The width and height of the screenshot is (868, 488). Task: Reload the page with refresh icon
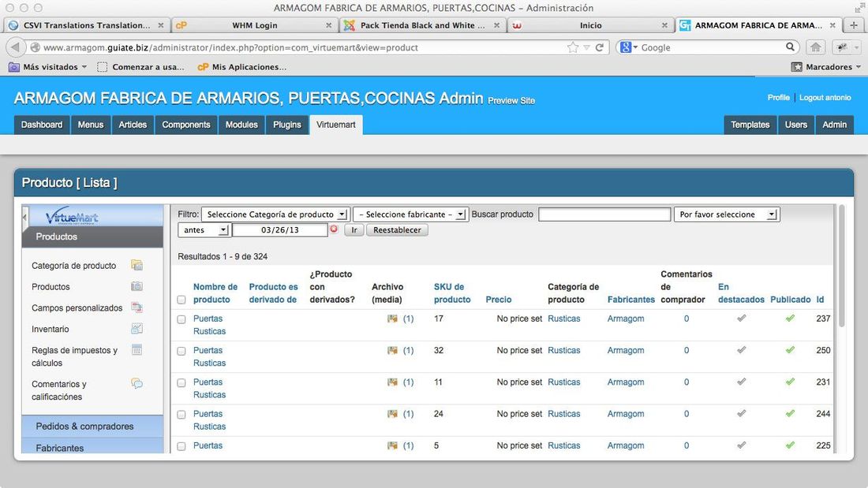coord(599,47)
